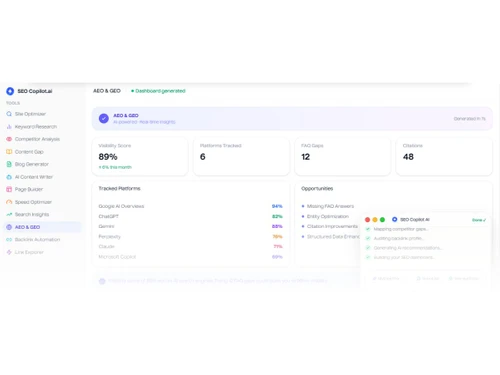Click the Citations value 48

pyautogui.click(x=408, y=157)
